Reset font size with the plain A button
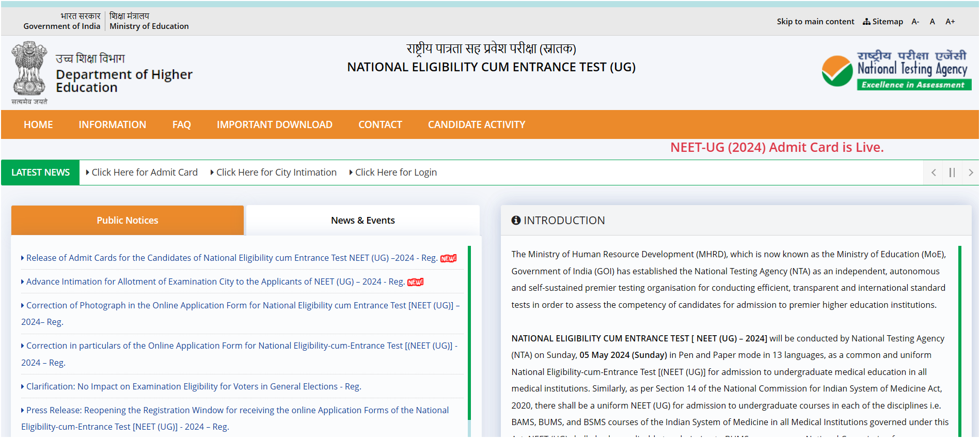 [932, 22]
